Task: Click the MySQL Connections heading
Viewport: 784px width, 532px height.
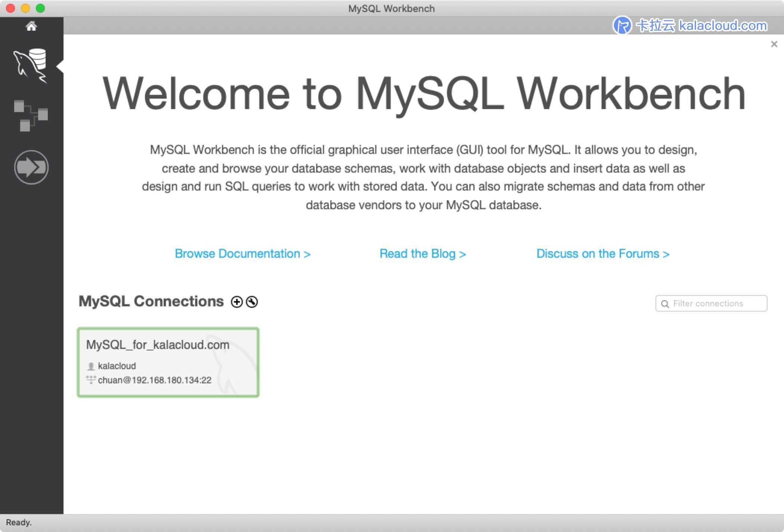Action: pyautogui.click(x=151, y=301)
